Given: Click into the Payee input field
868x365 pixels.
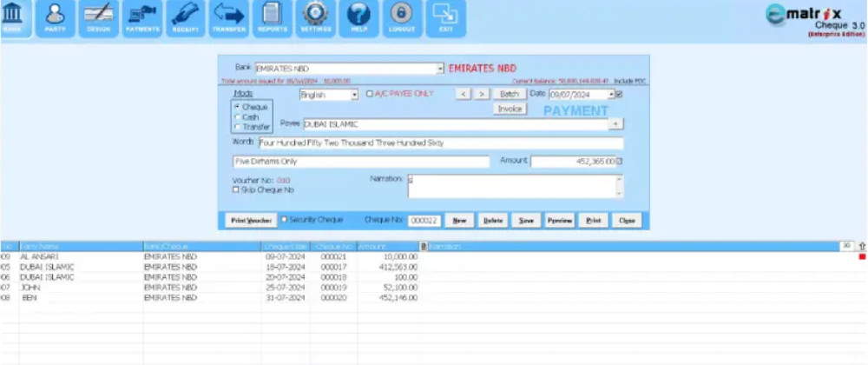Looking at the screenshot, I should coord(455,124).
